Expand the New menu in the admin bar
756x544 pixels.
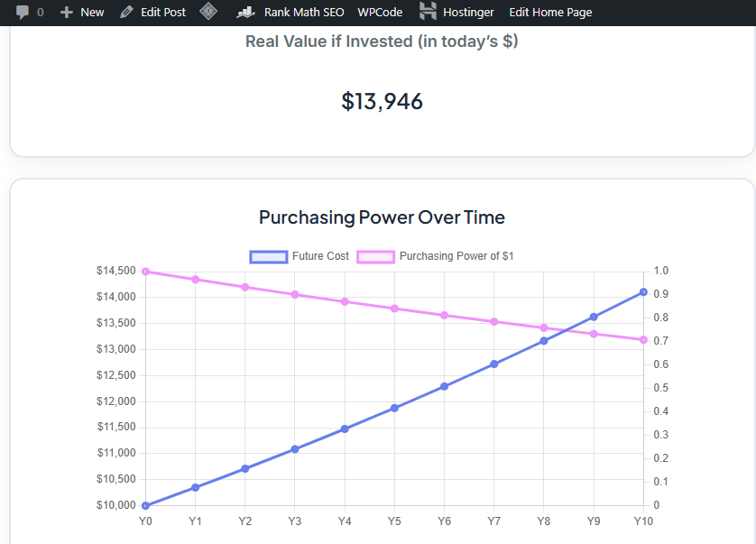click(82, 12)
